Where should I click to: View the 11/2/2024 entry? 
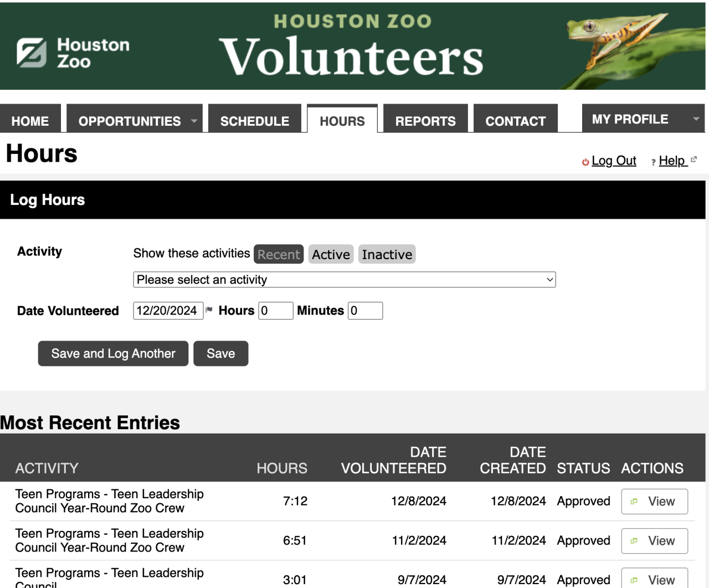coord(655,540)
